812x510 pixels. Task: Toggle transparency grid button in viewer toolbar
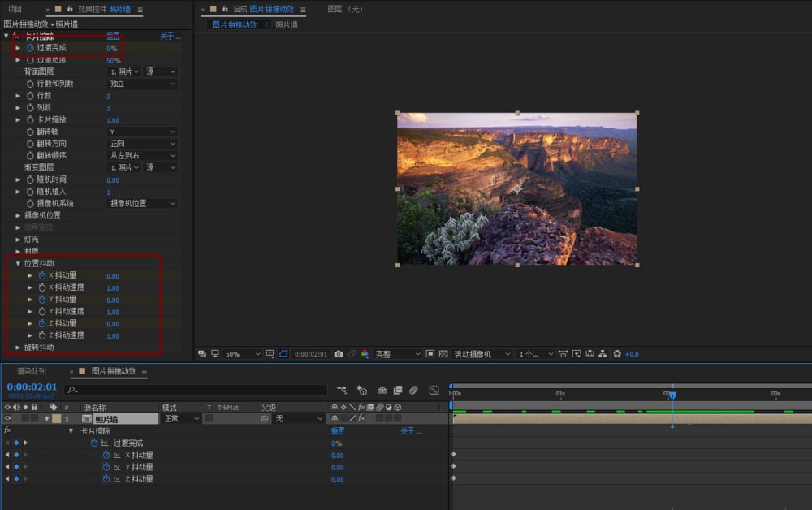(443, 354)
